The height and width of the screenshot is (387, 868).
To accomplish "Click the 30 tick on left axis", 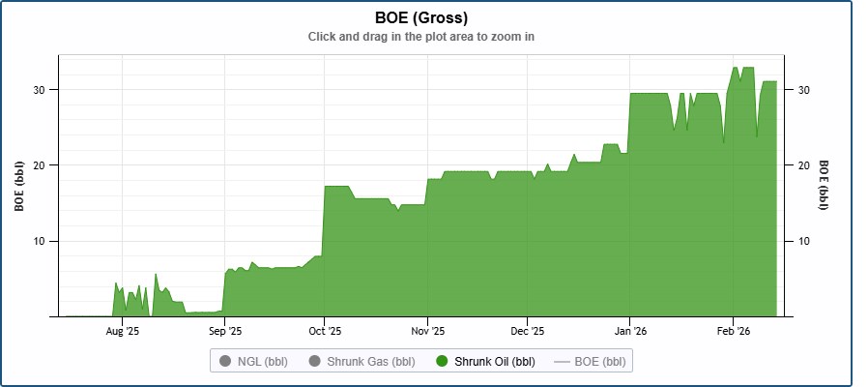I will (x=39, y=89).
